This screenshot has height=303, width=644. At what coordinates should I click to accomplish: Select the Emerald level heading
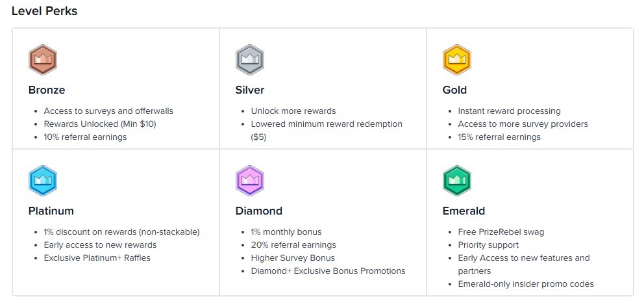pyautogui.click(x=464, y=211)
